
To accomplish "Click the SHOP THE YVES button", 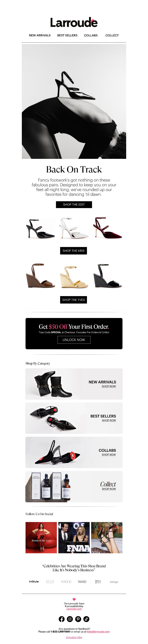I will click(73, 299).
